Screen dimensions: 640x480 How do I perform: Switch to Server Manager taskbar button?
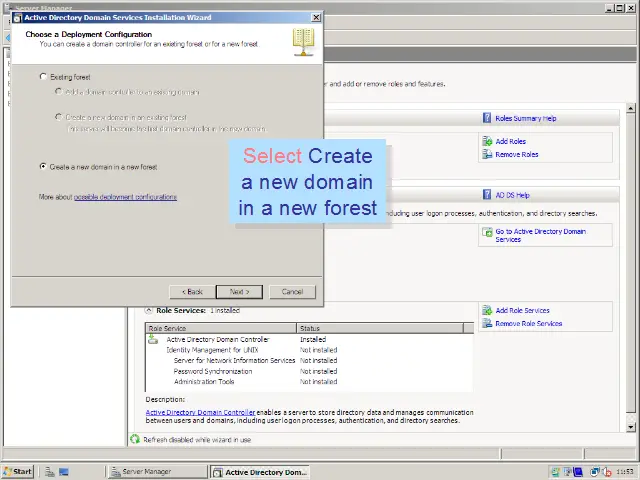[x=158, y=472]
